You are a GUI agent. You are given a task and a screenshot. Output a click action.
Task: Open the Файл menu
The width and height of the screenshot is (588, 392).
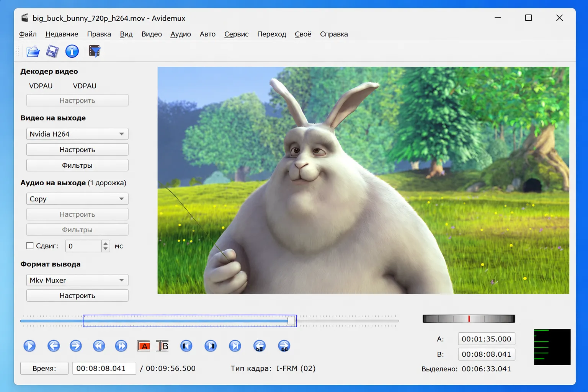point(28,34)
